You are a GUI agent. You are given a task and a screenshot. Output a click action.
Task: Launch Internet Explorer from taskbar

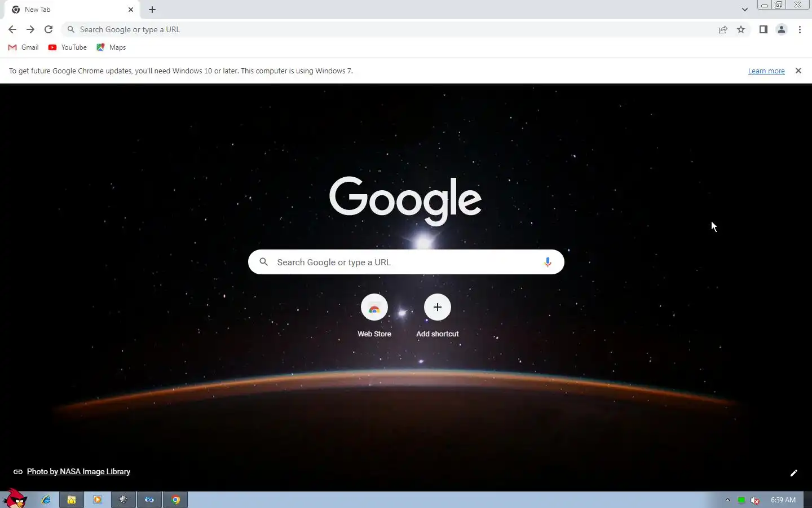pyautogui.click(x=46, y=500)
